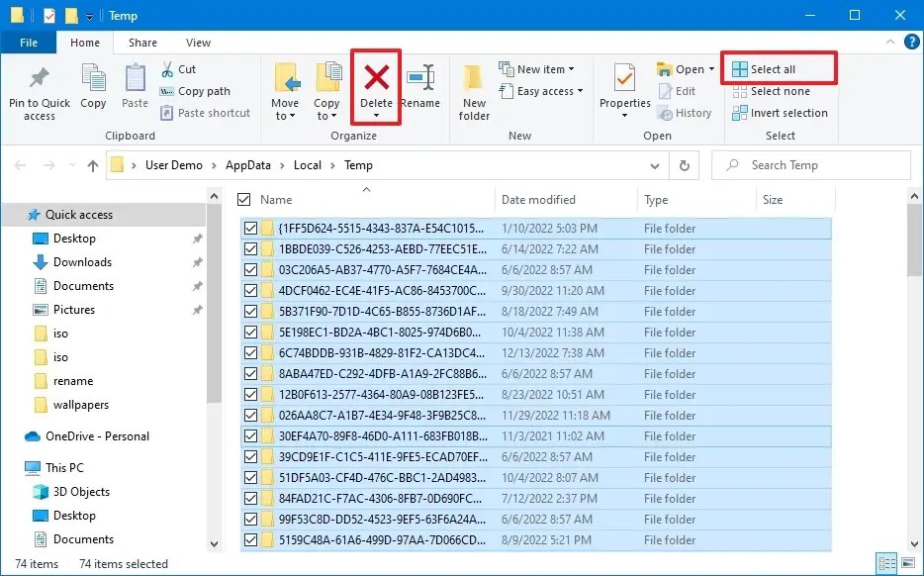Uncheck the 5B371F90 folder checkbox
The image size is (924, 576).
point(251,311)
